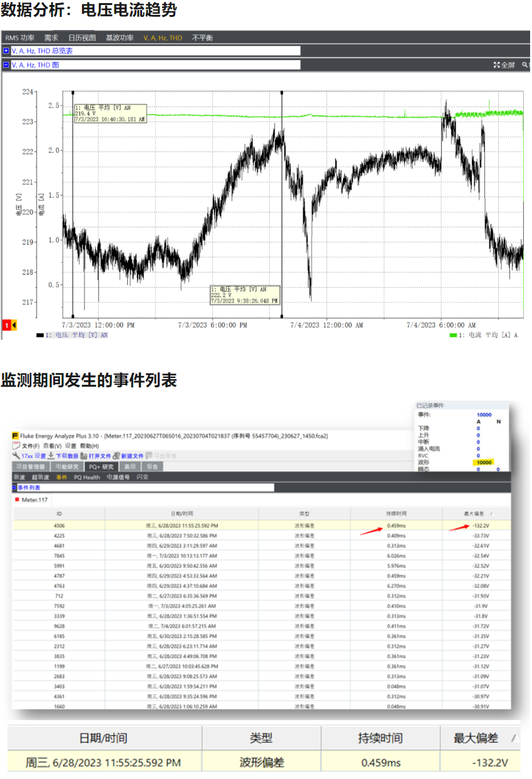Open the 帮助(H) menu
532x779 pixels.
click(89, 446)
